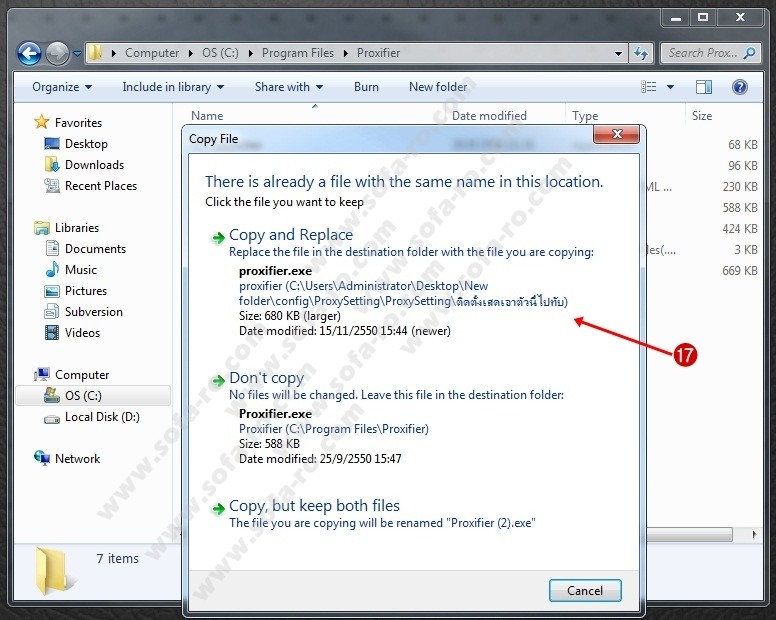Image resolution: width=776 pixels, height=620 pixels.
Task: Click the OS (C:) drive icon
Action: point(51,395)
